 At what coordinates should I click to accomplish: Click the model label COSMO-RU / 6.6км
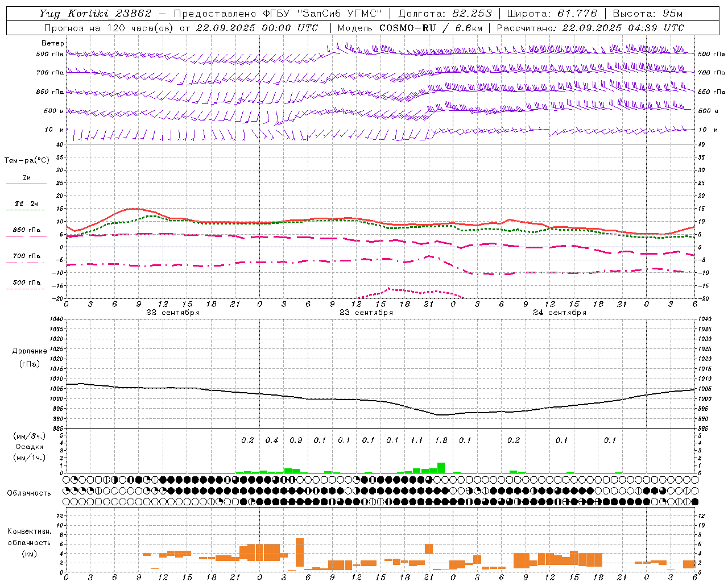tap(431, 28)
